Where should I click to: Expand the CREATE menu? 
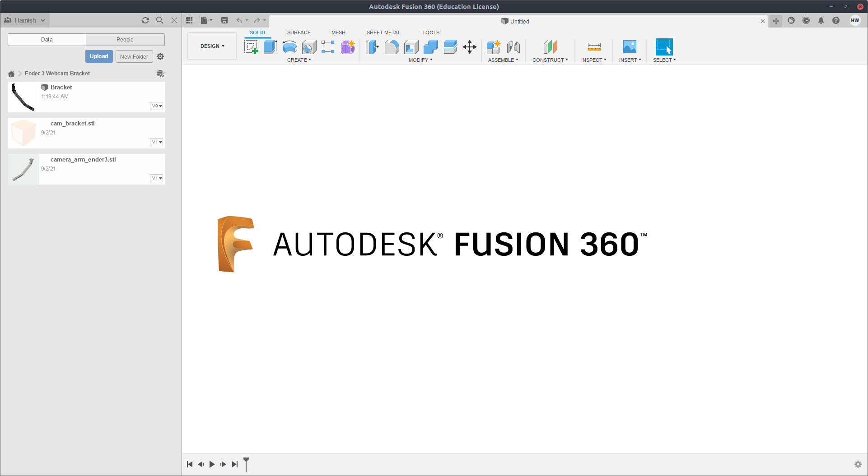tap(299, 60)
